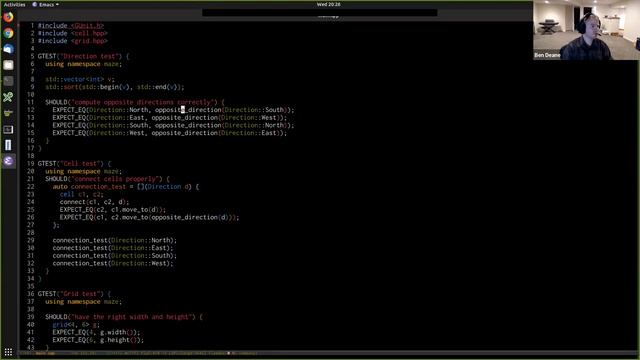This screenshot has width=640, height=360.
Task: Open the white vertical-bar dock icon
Action: coord(8,145)
